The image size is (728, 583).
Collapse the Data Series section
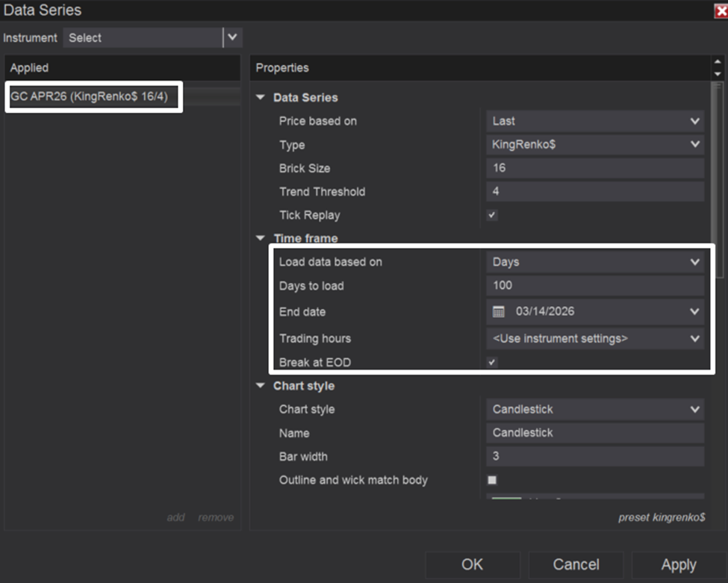point(261,98)
